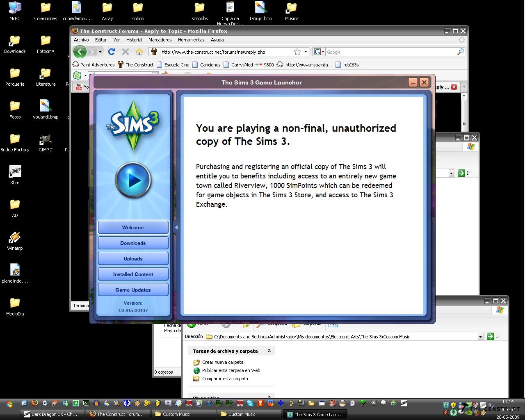Open the Editar menu in Firefox

[x=101, y=40]
